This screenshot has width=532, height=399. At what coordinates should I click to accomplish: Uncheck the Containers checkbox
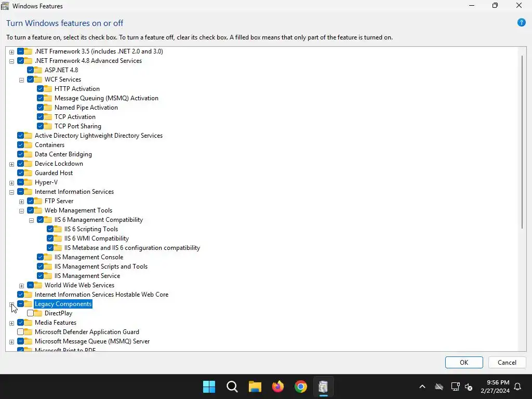click(20, 145)
